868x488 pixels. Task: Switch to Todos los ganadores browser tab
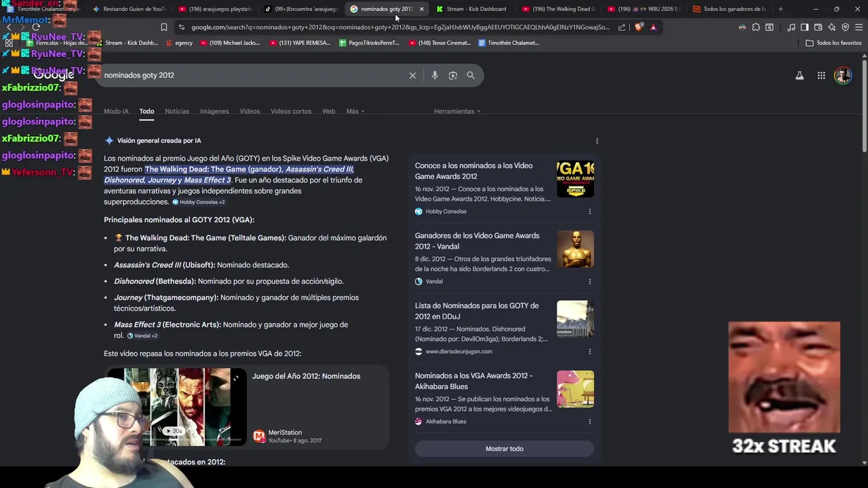point(729,9)
